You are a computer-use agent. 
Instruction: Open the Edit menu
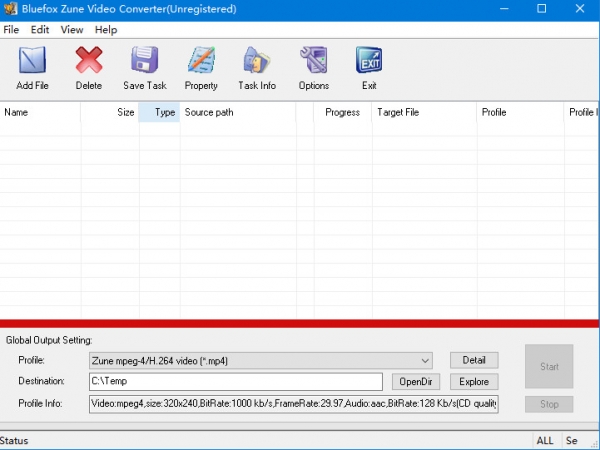40,30
